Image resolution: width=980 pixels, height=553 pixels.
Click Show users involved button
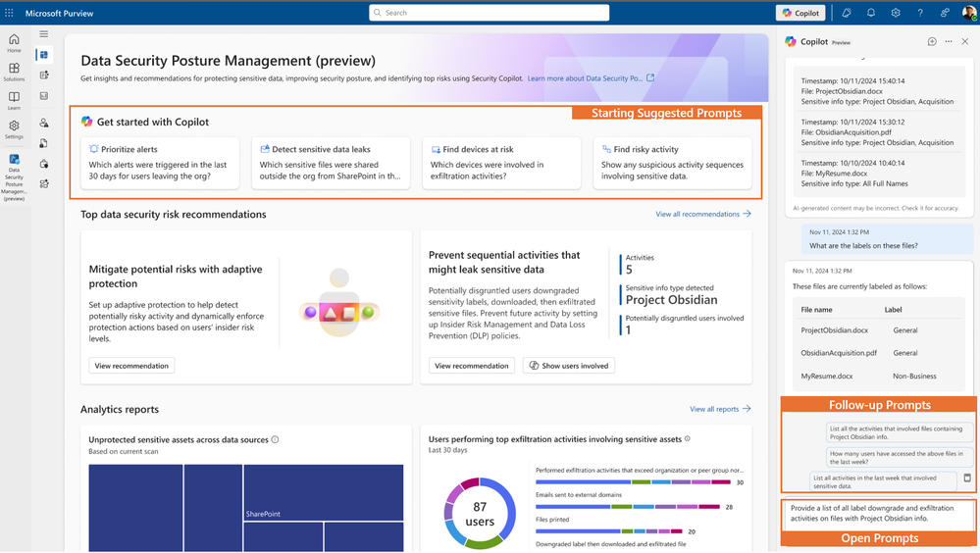[x=569, y=366]
